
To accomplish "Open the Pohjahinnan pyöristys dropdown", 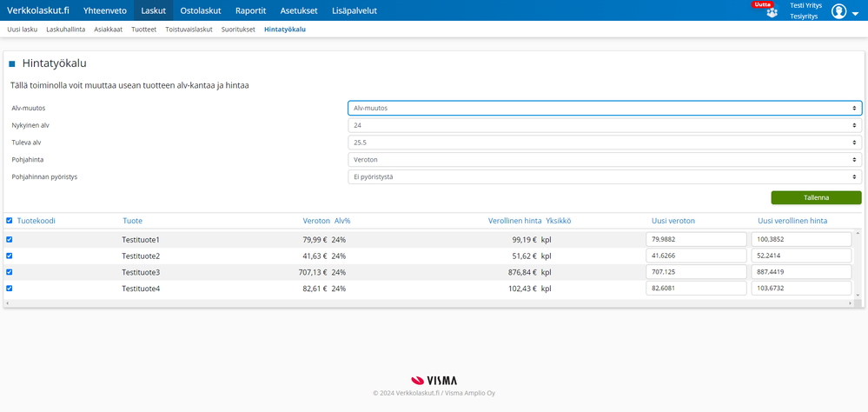I will [x=605, y=176].
